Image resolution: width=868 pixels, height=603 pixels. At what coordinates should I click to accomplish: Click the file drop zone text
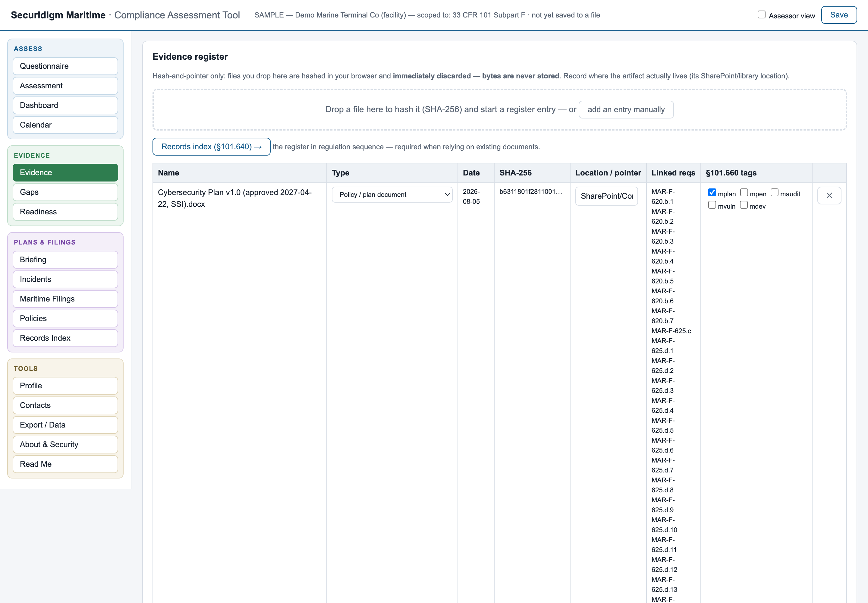point(451,109)
